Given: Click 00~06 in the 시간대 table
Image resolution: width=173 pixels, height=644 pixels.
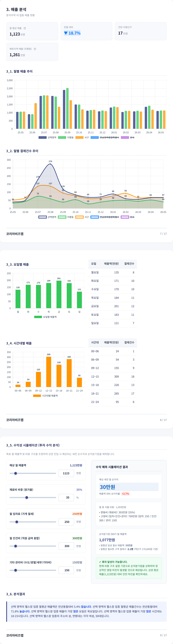Looking at the screenshot, I should pos(95,351).
